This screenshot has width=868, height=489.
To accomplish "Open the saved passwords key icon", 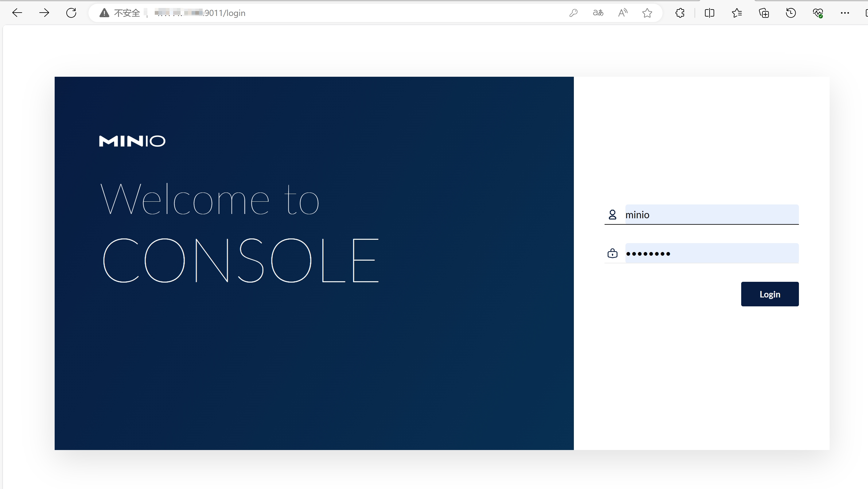I will click(x=573, y=13).
